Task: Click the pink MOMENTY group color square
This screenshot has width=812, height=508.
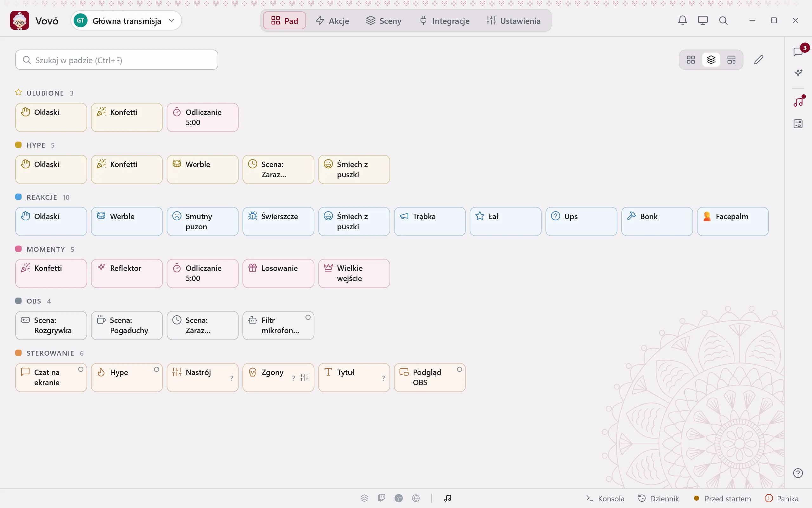Action: point(18,249)
